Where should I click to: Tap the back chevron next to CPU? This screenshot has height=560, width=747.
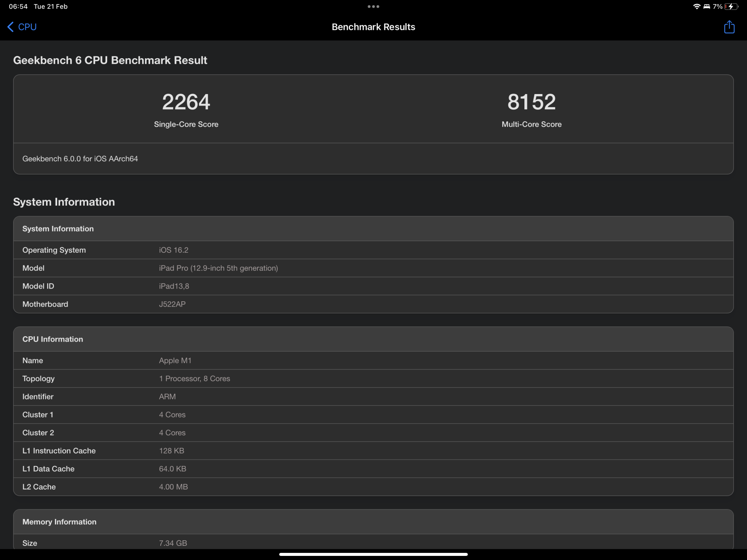tap(10, 27)
